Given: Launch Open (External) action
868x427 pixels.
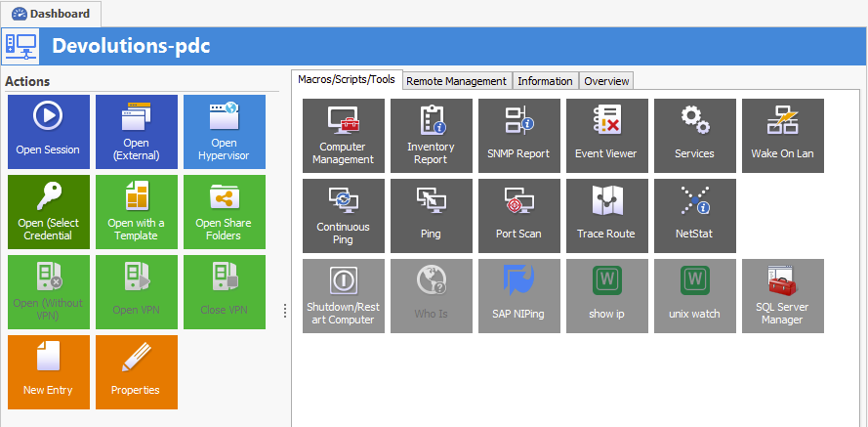Looking at the screenshot, I should 136,130.
